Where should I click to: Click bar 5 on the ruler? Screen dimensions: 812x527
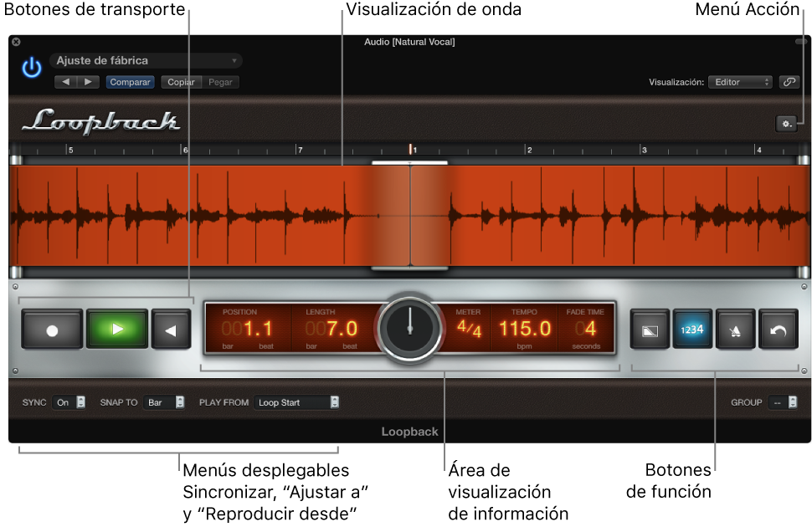coord(71,150)
